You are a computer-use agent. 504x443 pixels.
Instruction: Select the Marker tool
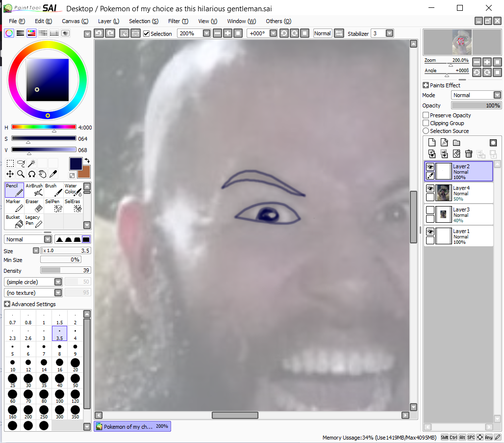(14, 206)
